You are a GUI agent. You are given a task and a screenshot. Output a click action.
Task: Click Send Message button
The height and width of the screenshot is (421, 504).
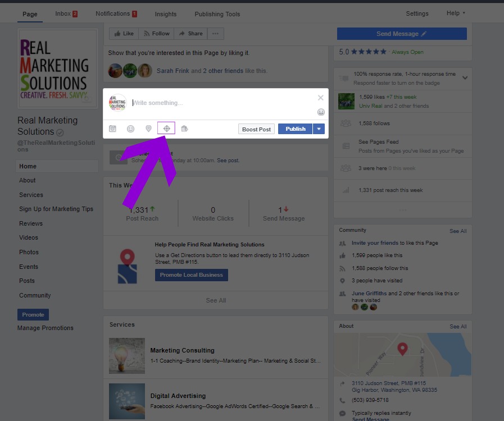tap(402, 34)
